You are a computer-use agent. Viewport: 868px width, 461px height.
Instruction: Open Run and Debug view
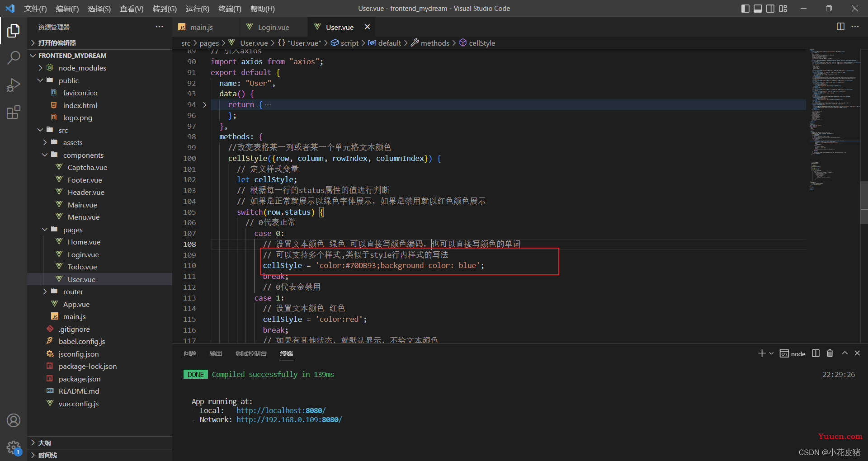click(14, 85)
